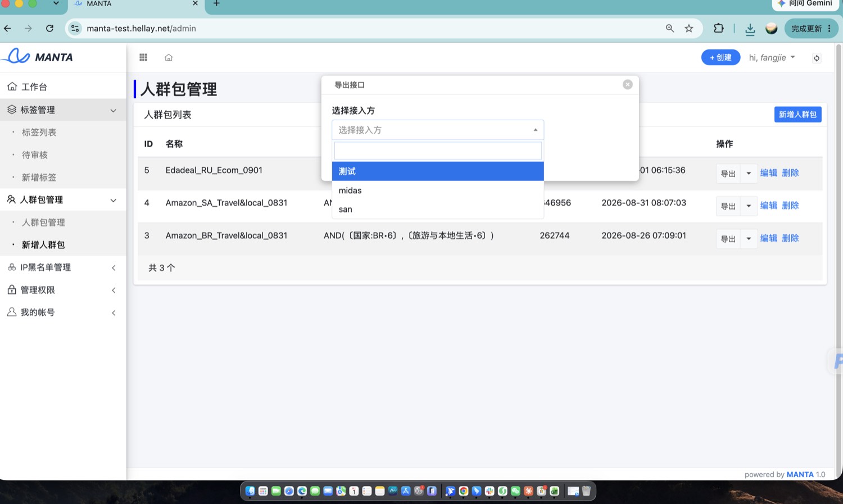Open export dropdown arrow for Edadeal_RU_Ecom_0901 row
This screenshot has width=843, height=504.
point(749,173)
